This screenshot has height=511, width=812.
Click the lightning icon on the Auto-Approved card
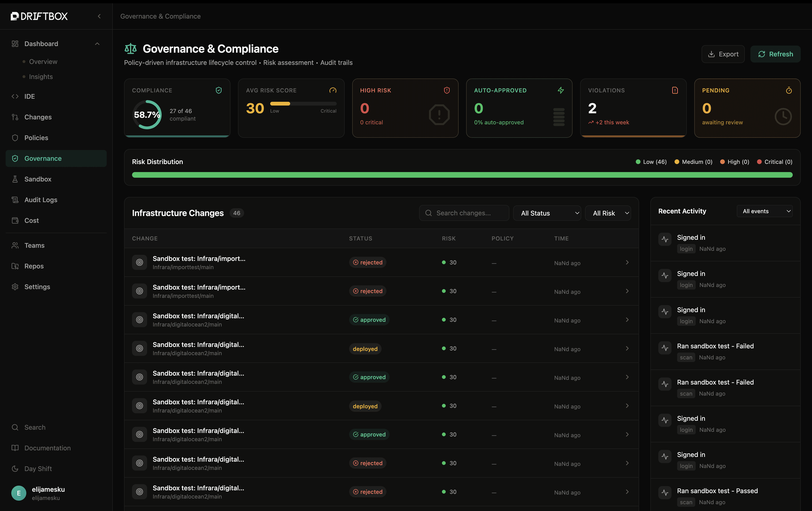point(560,90)
